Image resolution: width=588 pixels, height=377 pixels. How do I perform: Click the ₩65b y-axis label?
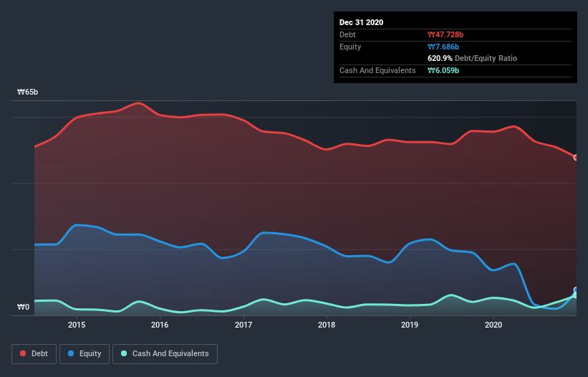click(x=28, y=92)
